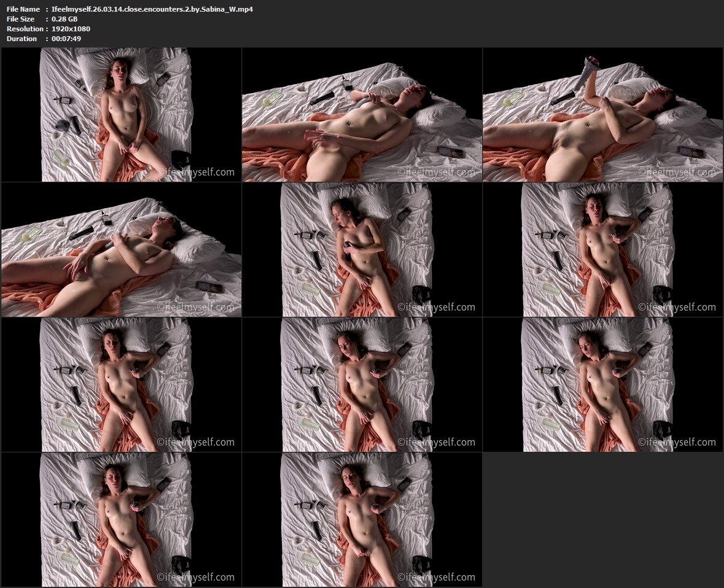This screenshot has width=724, height=588.
Task: Open the last thumbnail in the third row
Action: (602, 385)
